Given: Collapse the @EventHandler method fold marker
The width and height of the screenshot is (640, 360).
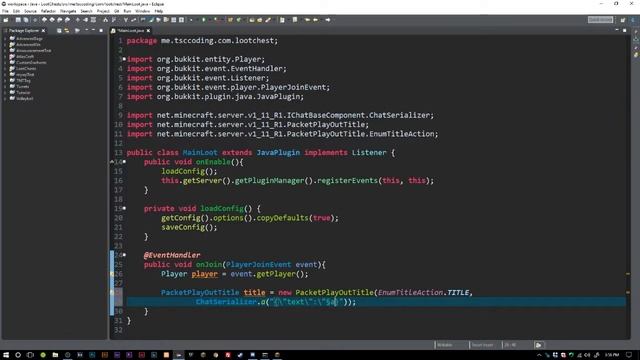Looking at the screenshot, I should [124, 255].
